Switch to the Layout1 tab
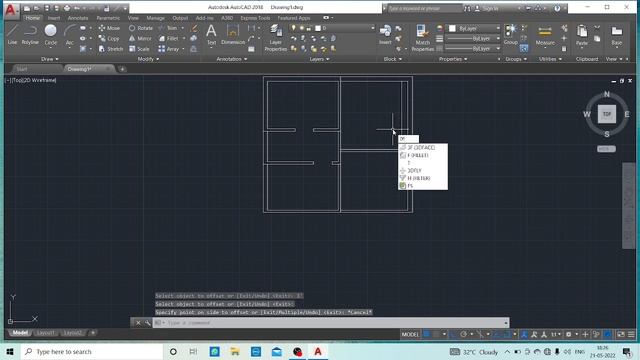Screen dimensions: 640x360 pos(45,333)
